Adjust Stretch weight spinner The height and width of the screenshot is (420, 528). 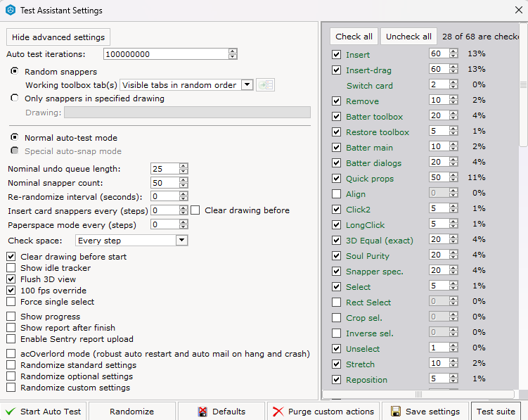[x=453, y=363]
